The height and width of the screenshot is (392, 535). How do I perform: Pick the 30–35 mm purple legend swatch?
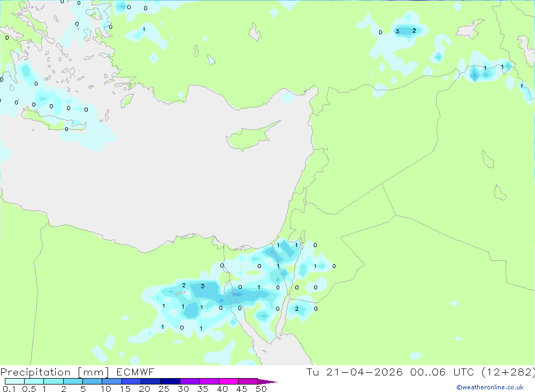pyautogui.click(x=189, y=381)
